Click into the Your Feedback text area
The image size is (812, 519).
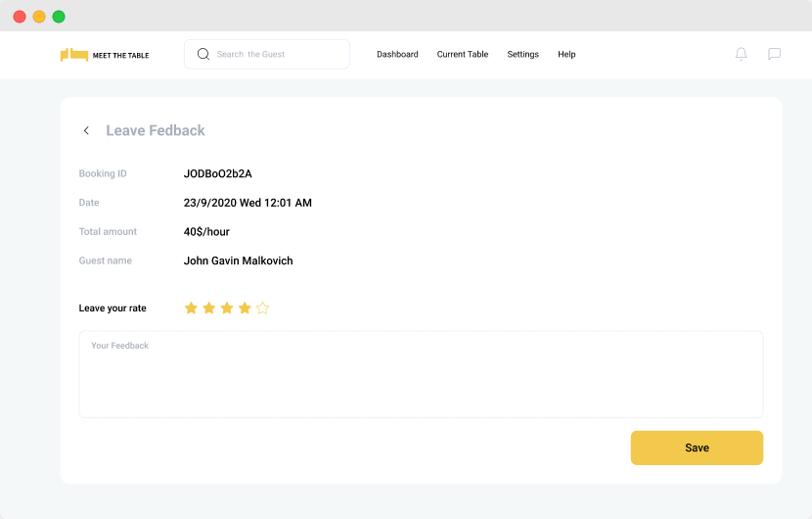coord(421,374)
